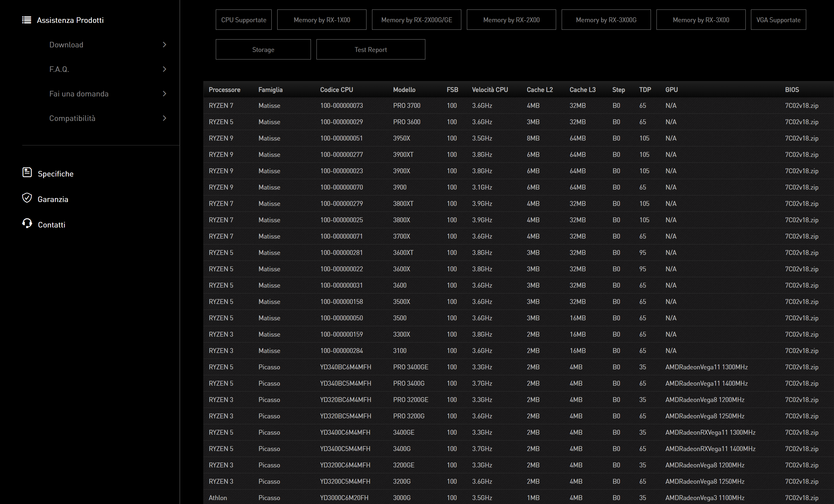The image size is (834, 504).
Task: Click CPU code YD3200C6M4MFH
Action: (345, 465)
